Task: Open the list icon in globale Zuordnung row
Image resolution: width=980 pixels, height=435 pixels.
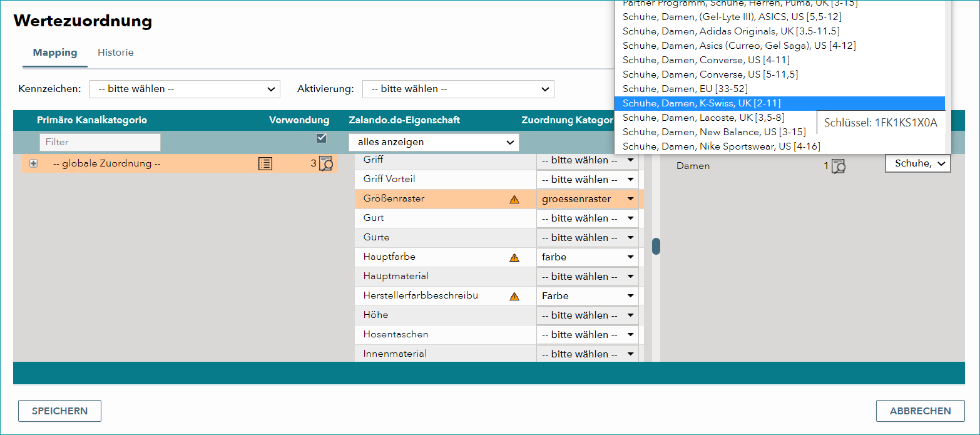Action: tap(265, 164)
